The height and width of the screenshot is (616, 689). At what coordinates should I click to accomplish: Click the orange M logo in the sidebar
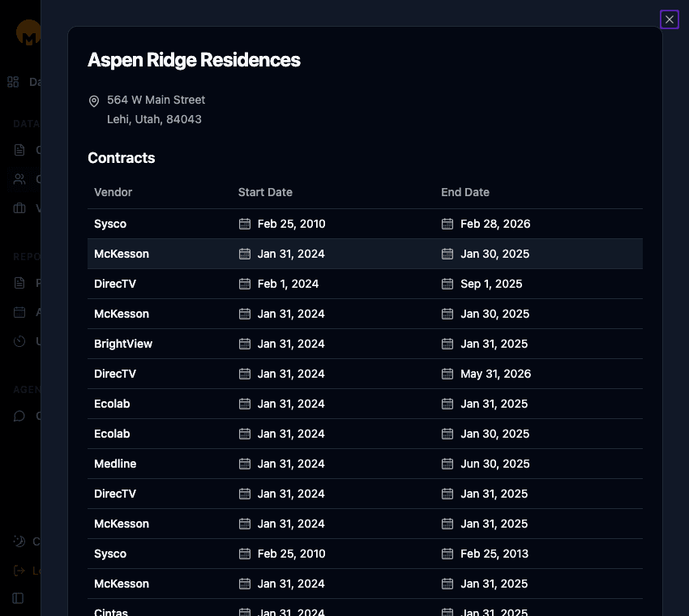(28, 33)
